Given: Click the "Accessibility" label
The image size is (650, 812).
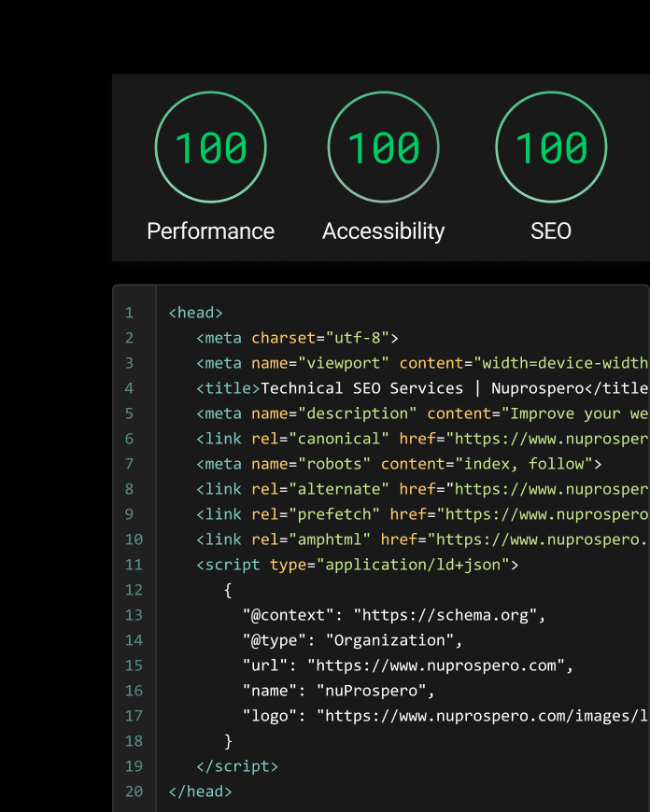Looking at the screenshot, I should point(383,231).
